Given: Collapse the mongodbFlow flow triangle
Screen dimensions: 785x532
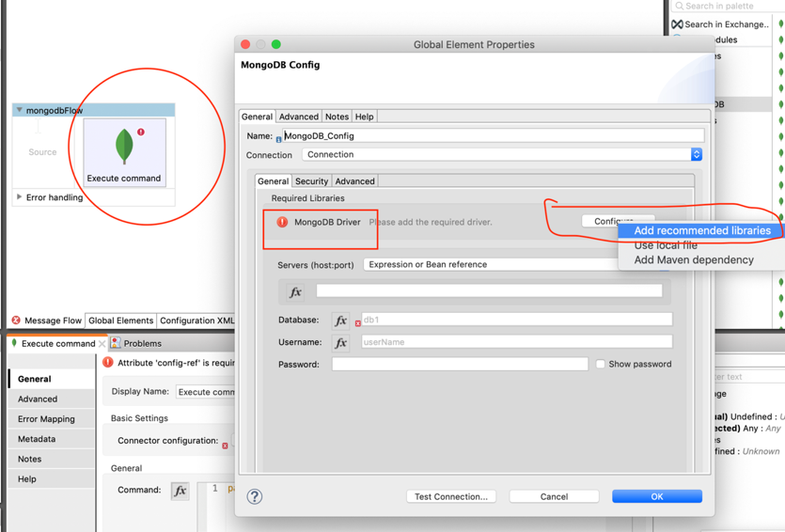Looking at the screenshot, I should [19, 110].
